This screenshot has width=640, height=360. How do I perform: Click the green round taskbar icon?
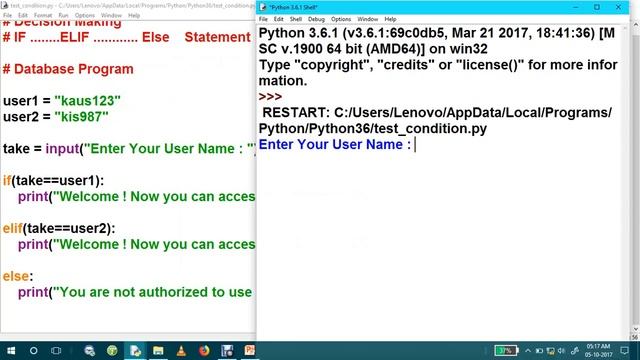click(112, 351)
